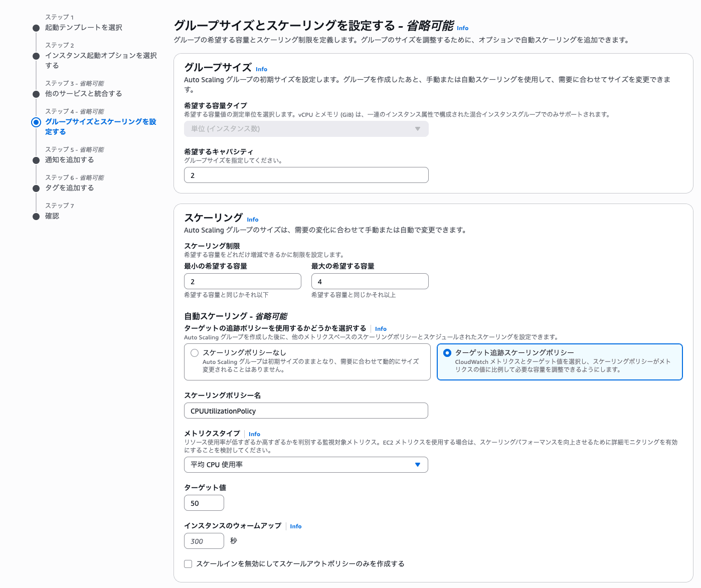701x588 pixels.
Task: Open the Info link beside スケーリング
Action: [x=252, y=219]
